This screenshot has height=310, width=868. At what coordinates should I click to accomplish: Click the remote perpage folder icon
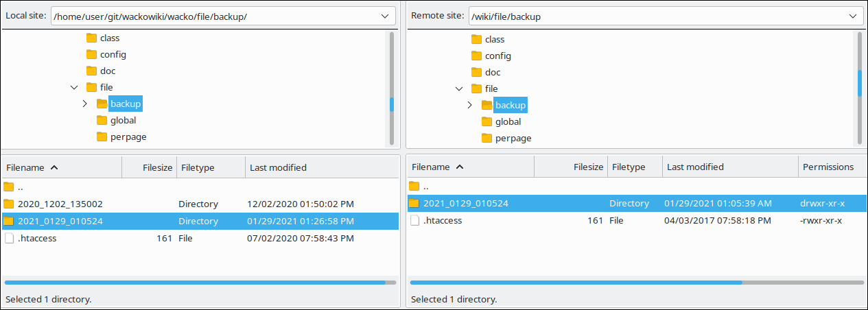(487, 138)
